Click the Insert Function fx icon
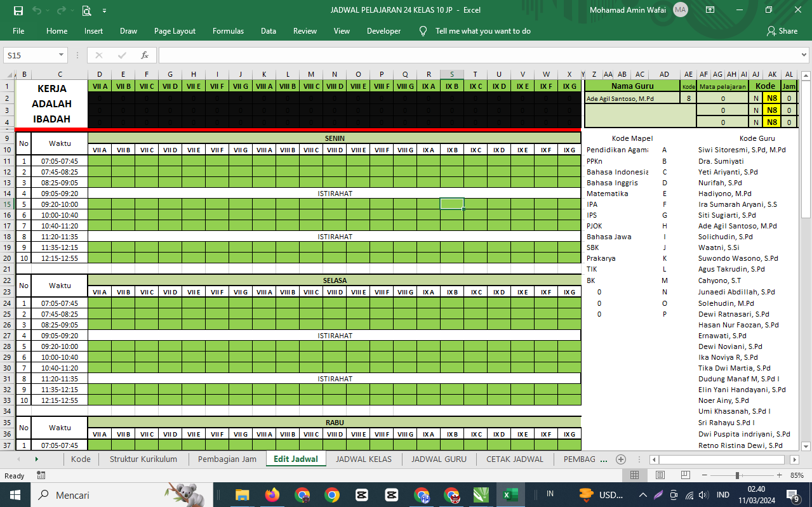812x507 pixels. pos(145,55)
